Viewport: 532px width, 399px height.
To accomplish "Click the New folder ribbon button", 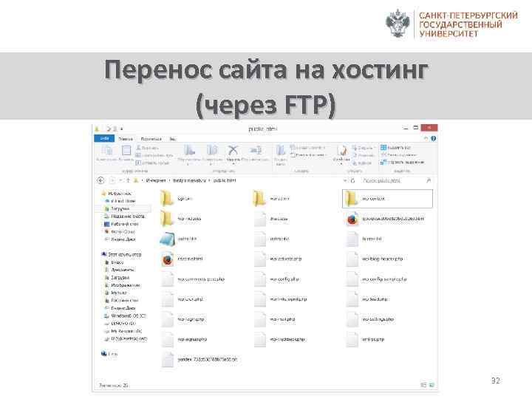I will (281, 154).
